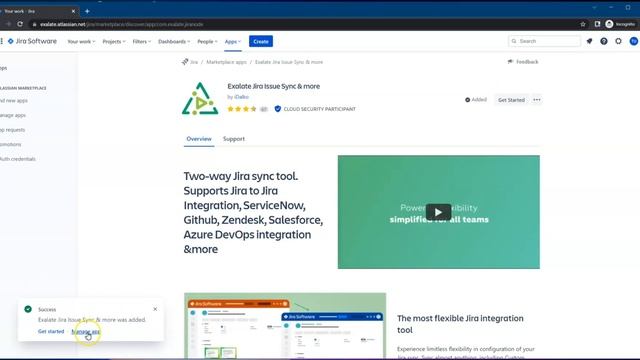Click Get started in Success notification
The height and width of the screenshot is (360, 640).
coord(51,331)
